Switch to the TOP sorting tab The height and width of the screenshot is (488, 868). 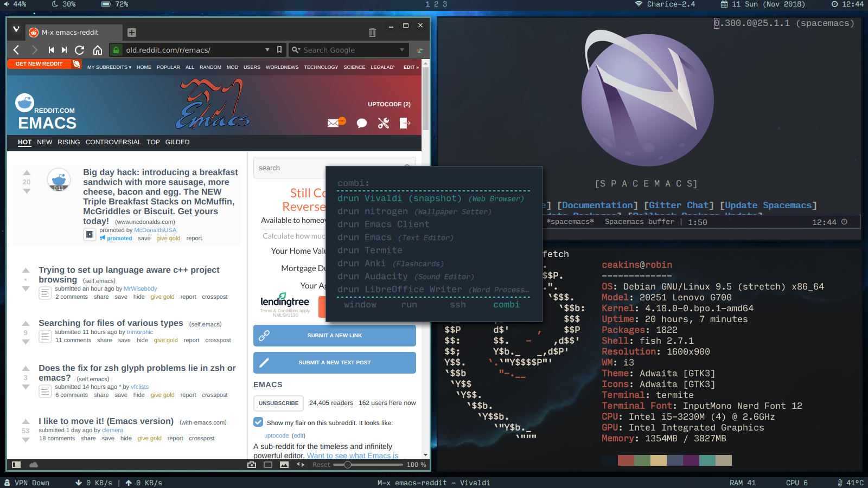[153, 142]
